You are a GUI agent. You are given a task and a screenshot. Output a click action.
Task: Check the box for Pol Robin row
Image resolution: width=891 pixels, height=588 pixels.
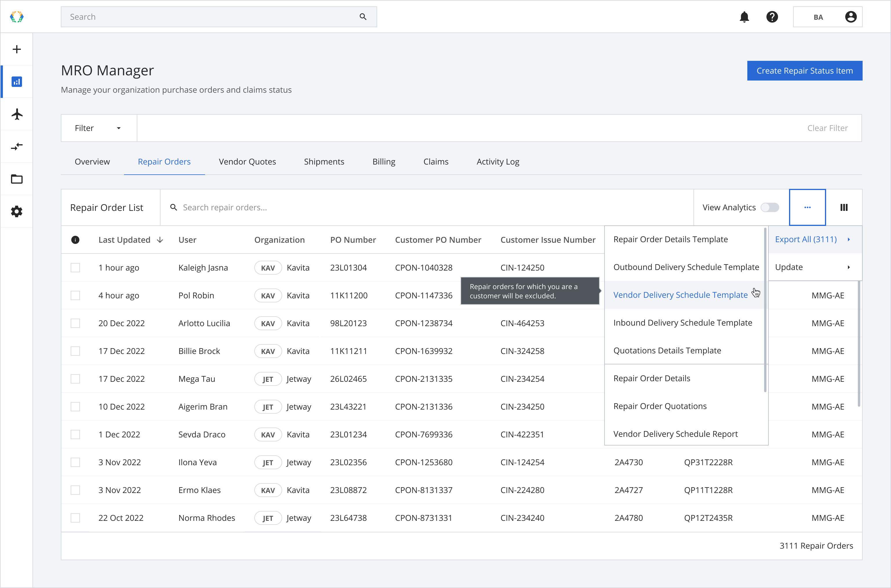tap(75, 295)
